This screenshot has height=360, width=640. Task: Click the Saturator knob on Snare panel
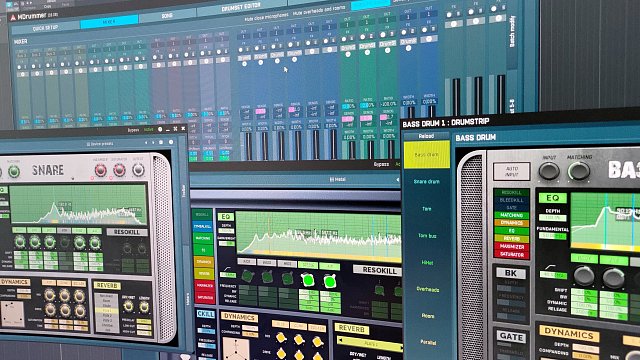tap(119, 170)
